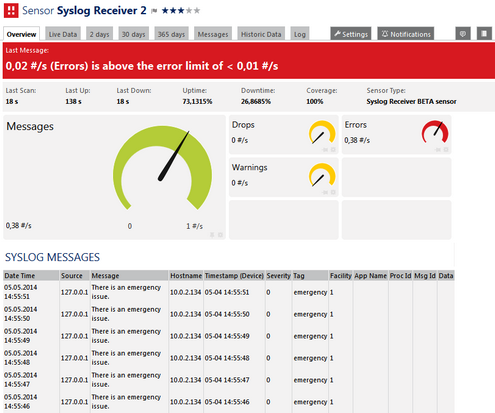The image size is (495, 413).
Task: Set priority to five stars
Action: tap(197, 11)
